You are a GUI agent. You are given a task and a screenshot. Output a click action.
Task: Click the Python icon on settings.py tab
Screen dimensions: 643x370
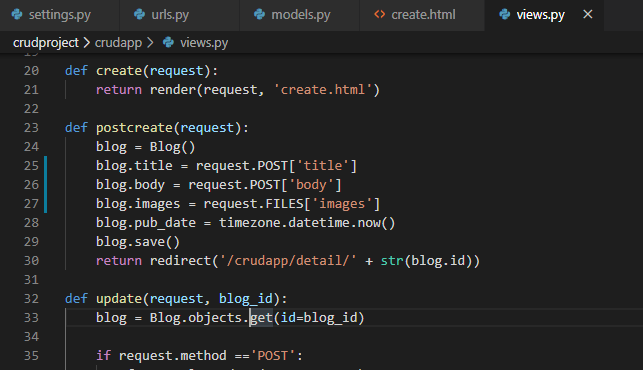[x=17, y=14]
